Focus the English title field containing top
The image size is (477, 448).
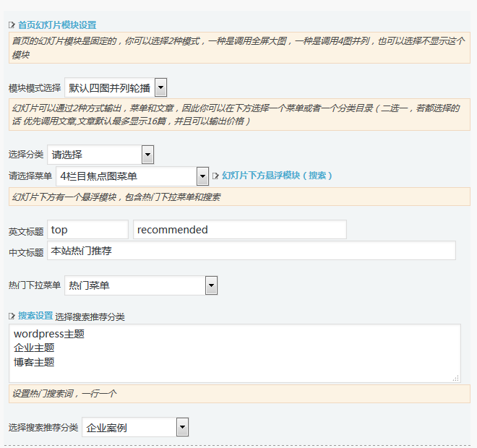coord(87,230)
